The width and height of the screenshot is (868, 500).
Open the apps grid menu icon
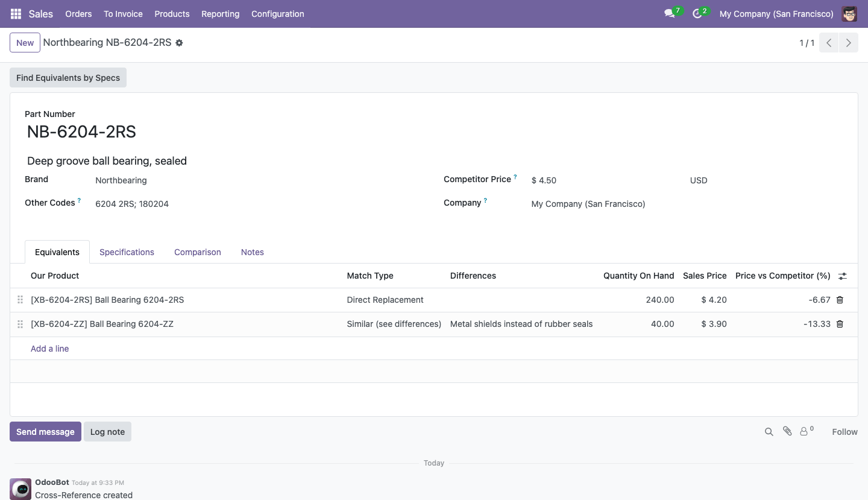[x=16, y=14]
